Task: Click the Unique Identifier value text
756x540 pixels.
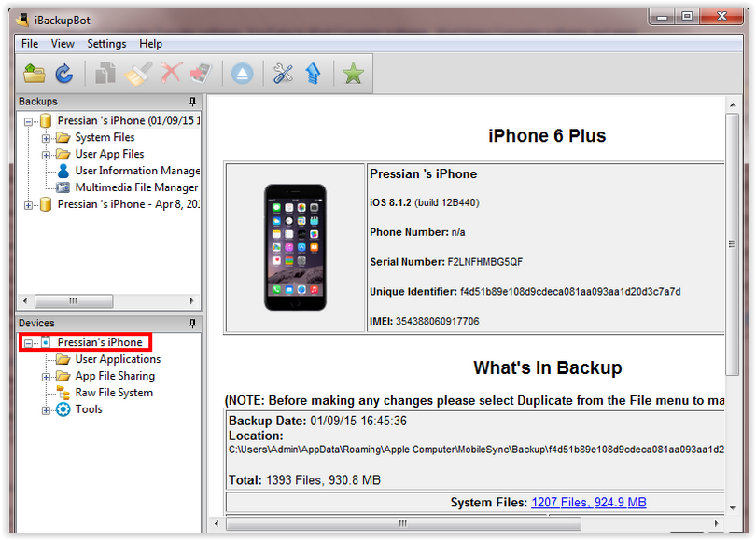Action: (570, 292)
